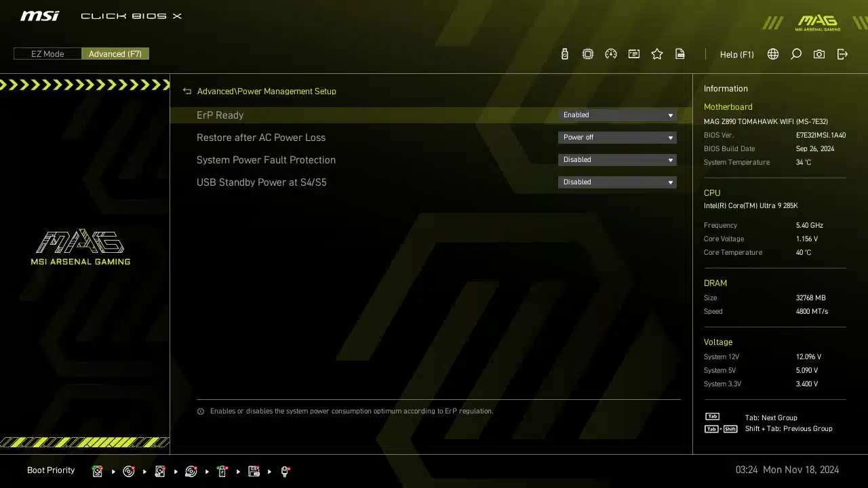The height and width of the screenshot is (488, 868).
Task: Click the ErP regulation help description text
Action: 351,411
